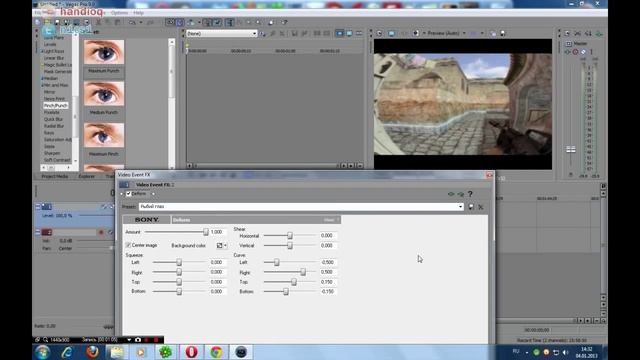Click the Undo icon in main toolbar
640x360 pixels.
(x=132, y=22)
